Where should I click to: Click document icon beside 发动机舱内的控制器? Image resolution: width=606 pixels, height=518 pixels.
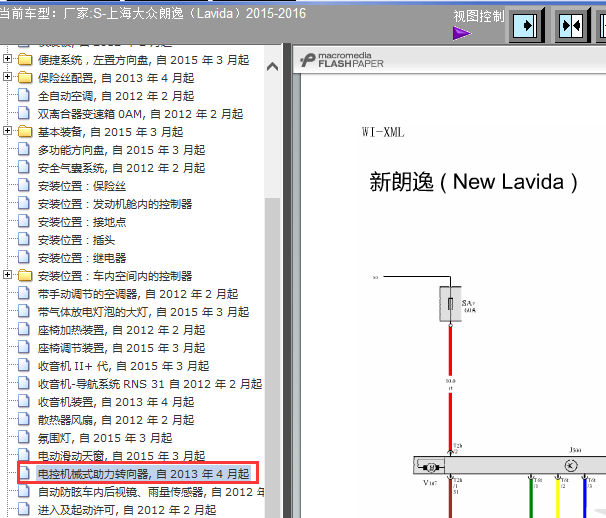24,203
